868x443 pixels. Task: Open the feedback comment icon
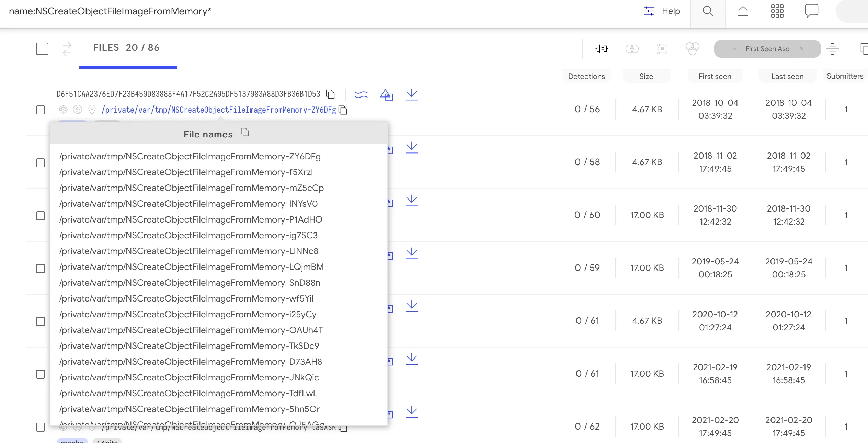point(811,11)
